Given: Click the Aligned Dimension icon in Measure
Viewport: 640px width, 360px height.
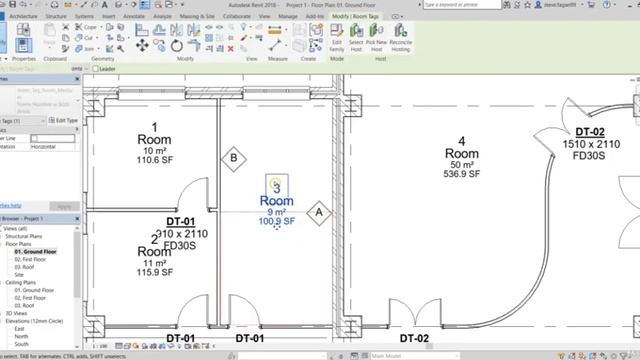Looking at the screenshot, I should [x=275, y=30].
